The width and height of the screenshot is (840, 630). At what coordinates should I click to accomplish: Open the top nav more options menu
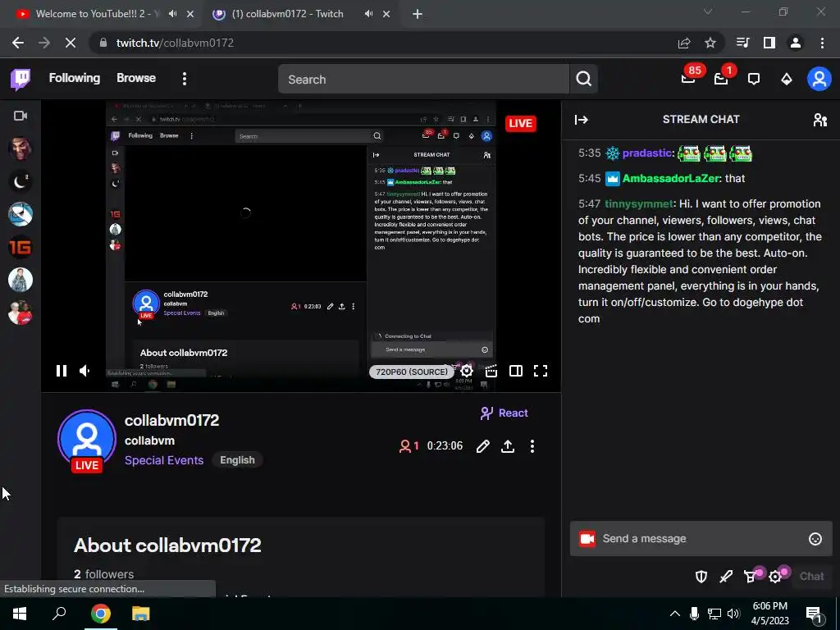[185, 80]
